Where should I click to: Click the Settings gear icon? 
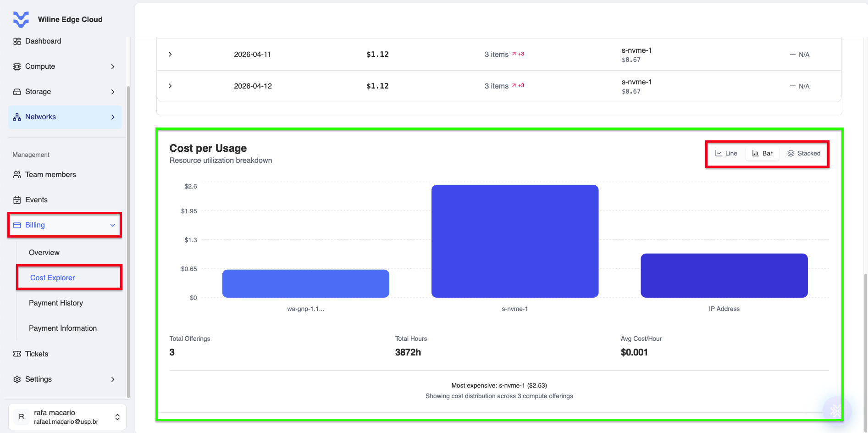[17, 379]
